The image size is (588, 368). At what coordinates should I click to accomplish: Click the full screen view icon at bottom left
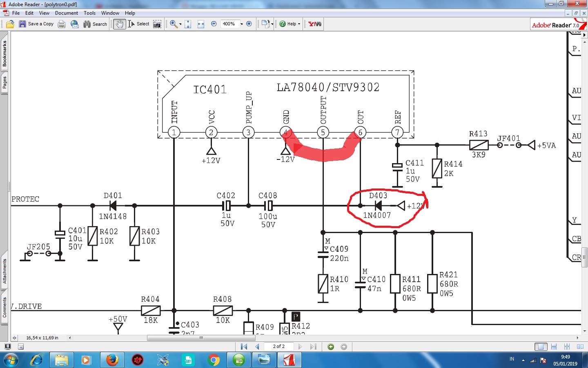7,347
